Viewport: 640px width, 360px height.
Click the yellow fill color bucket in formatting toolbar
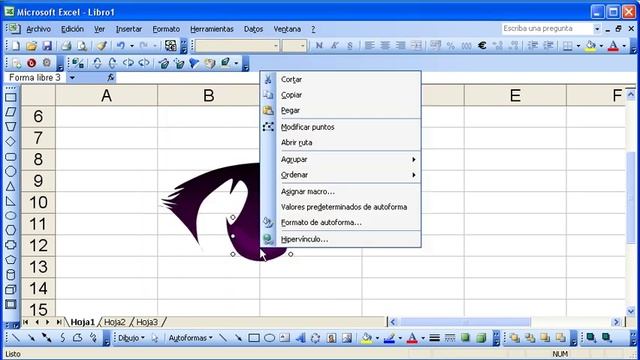click(590, 46)
